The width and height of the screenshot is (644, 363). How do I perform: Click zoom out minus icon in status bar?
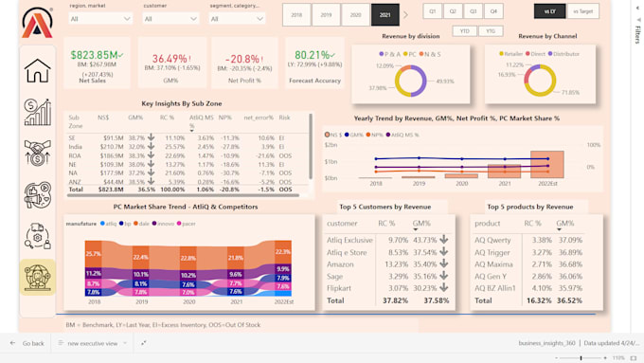tap(557, 358)
